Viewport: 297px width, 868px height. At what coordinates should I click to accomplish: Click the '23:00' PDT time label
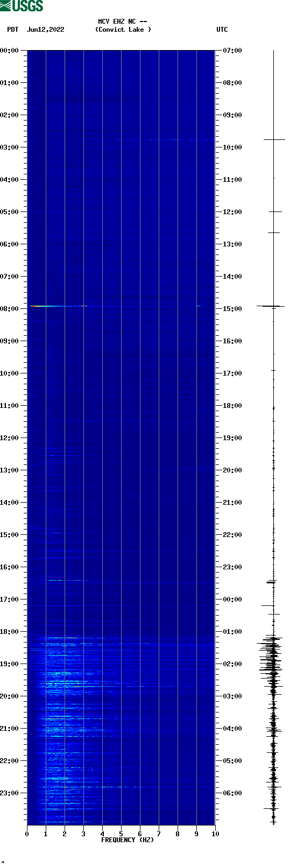pos(10,793)
